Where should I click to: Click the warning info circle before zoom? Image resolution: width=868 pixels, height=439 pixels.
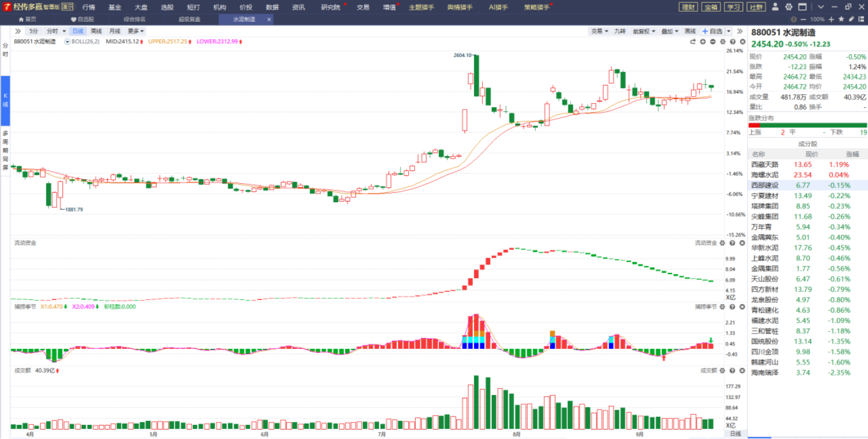(795, 19)
